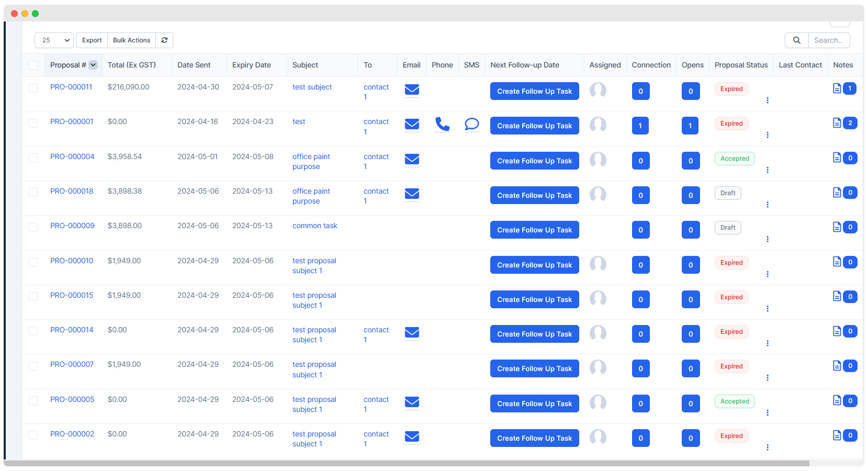Tick checkbox for PRO-000004 row
Viewport: 868px width, 471px height.
pos(33,158)
